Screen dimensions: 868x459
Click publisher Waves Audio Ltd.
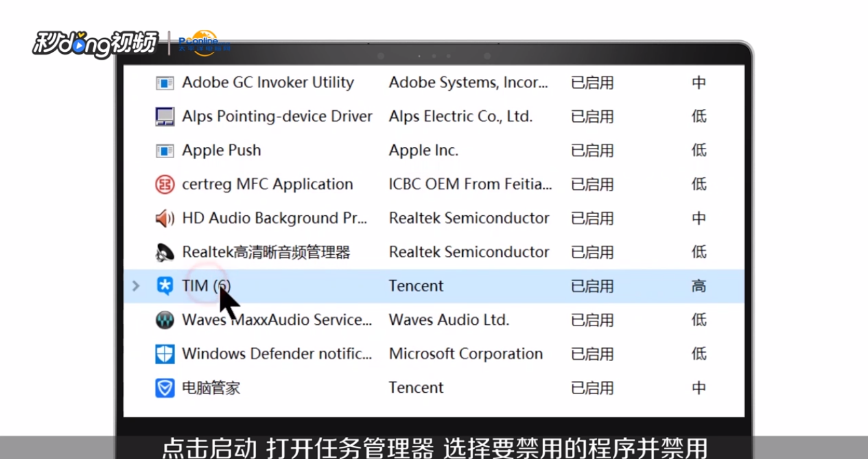(x=449, y=320)
